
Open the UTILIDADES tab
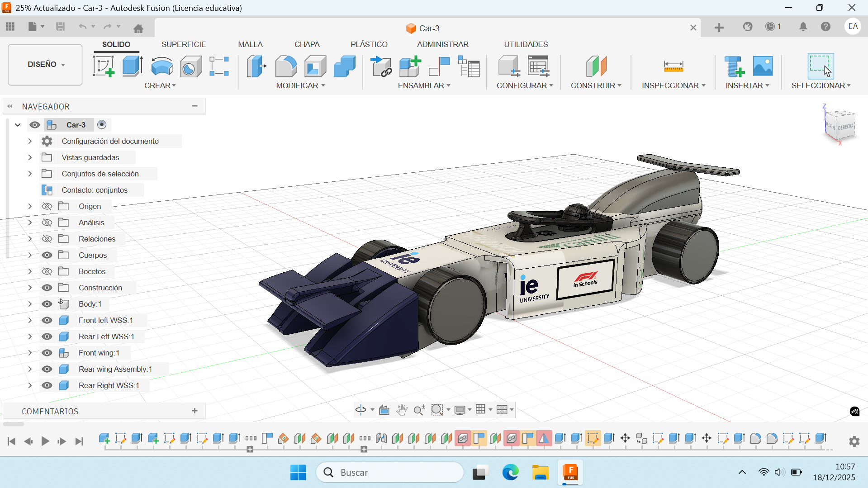526,44
